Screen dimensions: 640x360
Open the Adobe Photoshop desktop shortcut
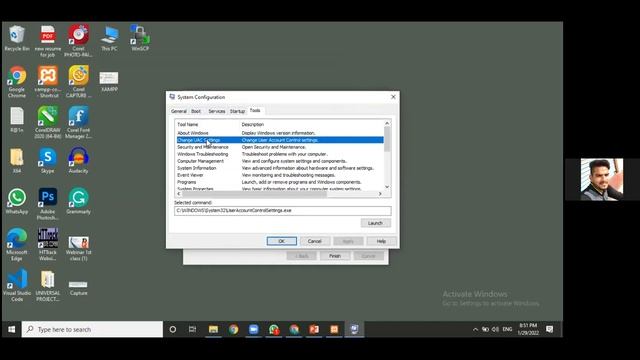[48, 204]
